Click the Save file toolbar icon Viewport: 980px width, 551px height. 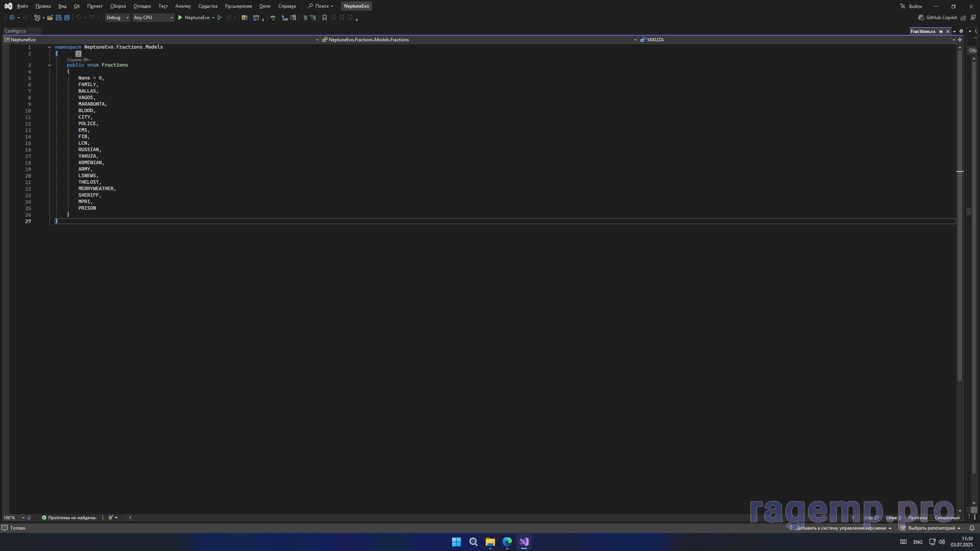(x=58, y=18)
